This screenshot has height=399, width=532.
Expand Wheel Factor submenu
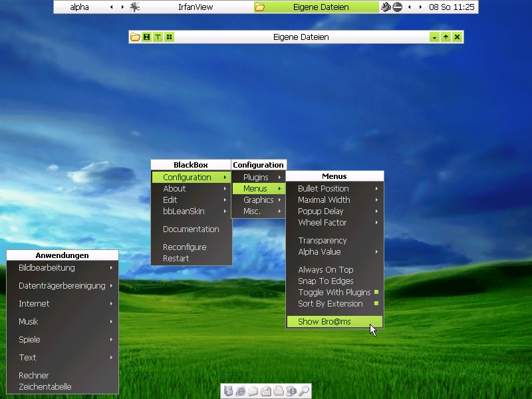(x=335, y=223)
